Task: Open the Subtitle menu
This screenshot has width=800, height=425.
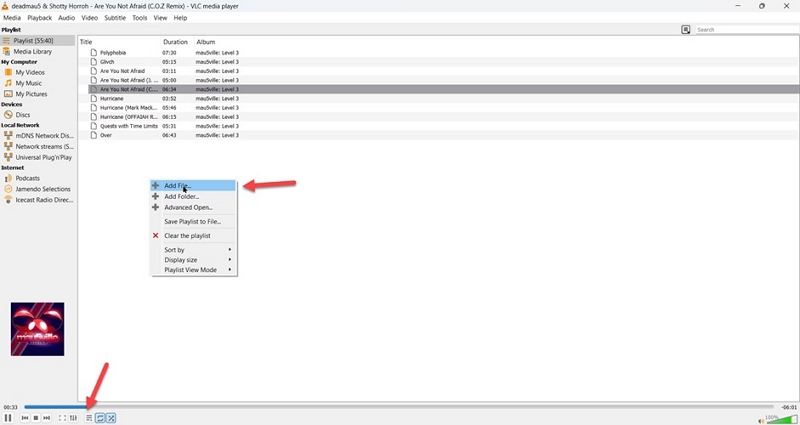Action: tap(115, 18)
